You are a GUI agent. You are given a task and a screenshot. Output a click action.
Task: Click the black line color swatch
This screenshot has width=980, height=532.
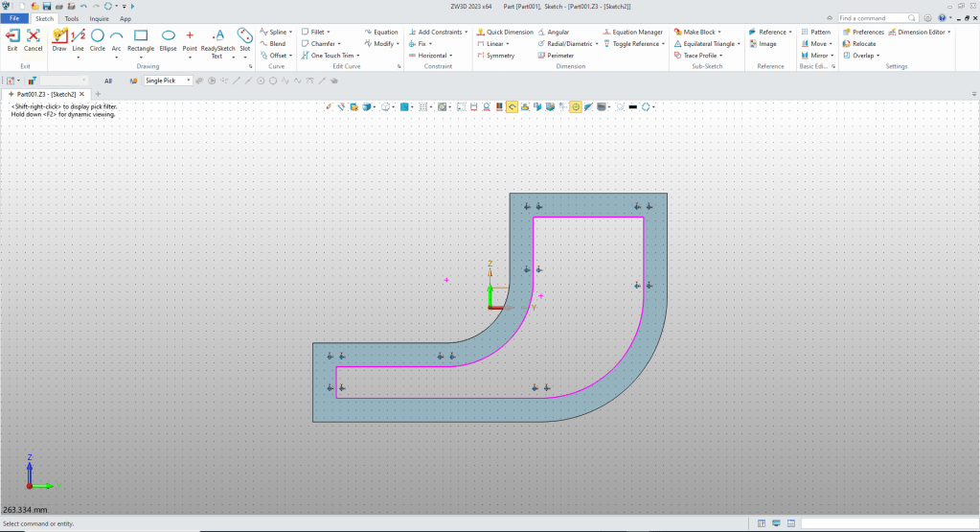pos(632,106)
